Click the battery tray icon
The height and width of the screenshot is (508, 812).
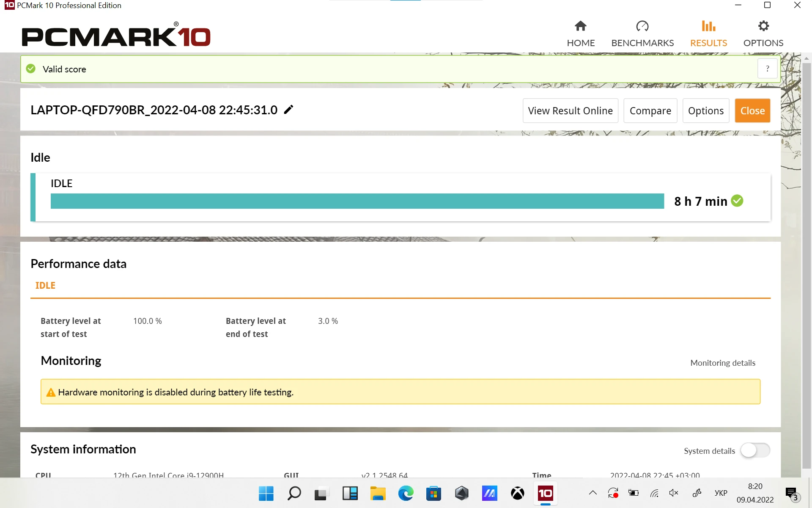(634, 493)
